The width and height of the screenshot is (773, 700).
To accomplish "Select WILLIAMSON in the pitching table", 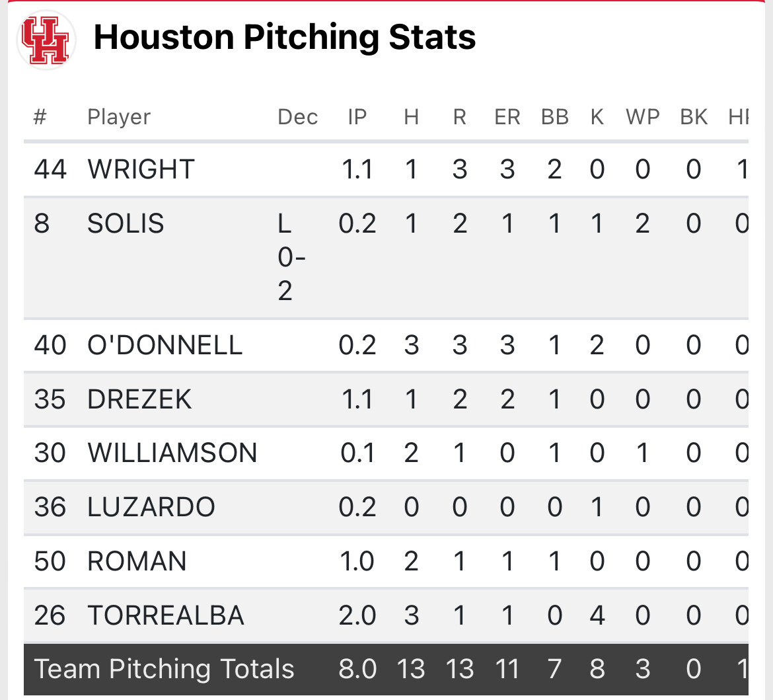I will click(172, 453).
